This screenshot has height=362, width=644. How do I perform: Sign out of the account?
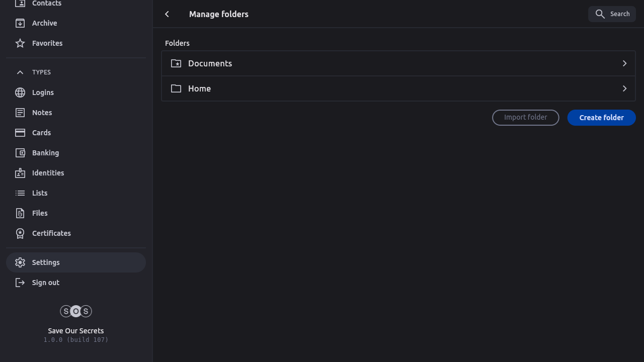[46, 283]
